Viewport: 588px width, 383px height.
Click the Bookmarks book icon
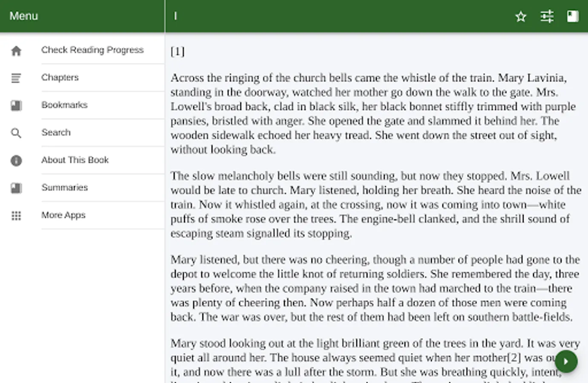pyautogui.click(x=16, y=106)
